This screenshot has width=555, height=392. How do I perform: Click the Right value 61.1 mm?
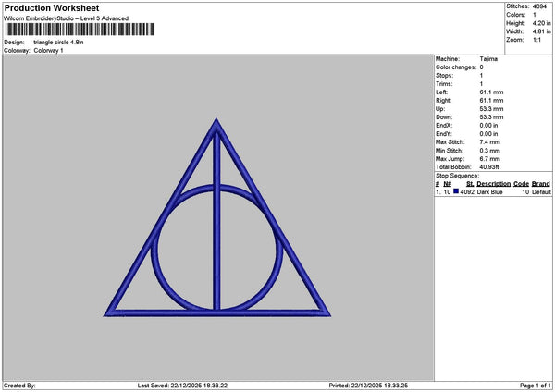tap(491, 101)
